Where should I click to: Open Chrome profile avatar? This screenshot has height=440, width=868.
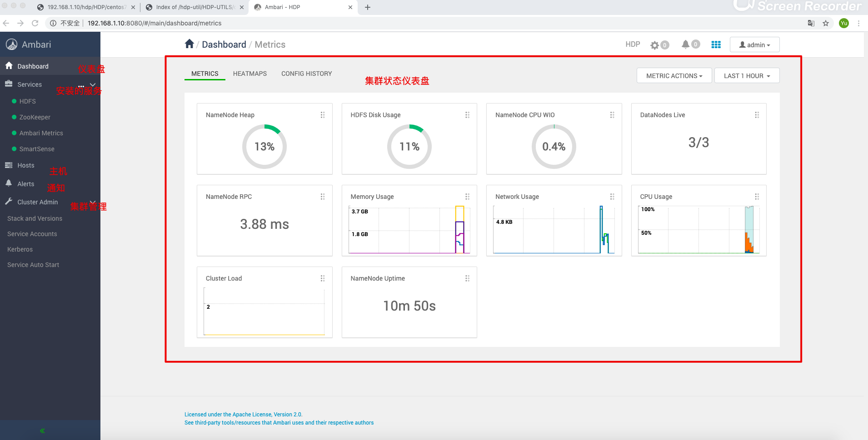(844, 23)
